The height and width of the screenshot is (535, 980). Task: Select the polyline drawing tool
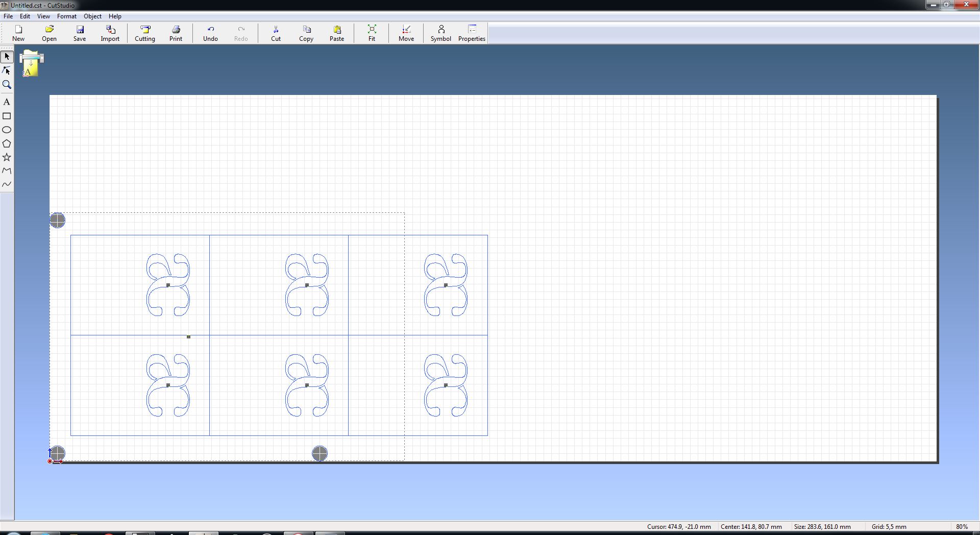point(7,171)
